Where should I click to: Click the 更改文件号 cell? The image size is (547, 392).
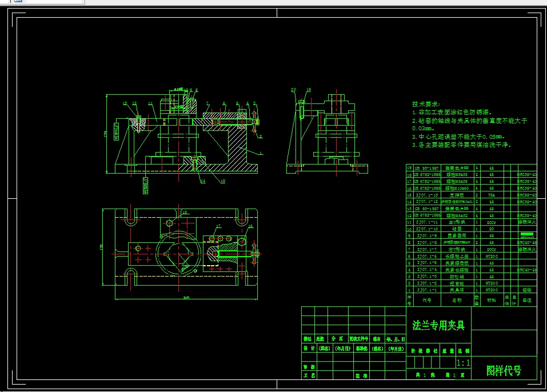(358, 339)
